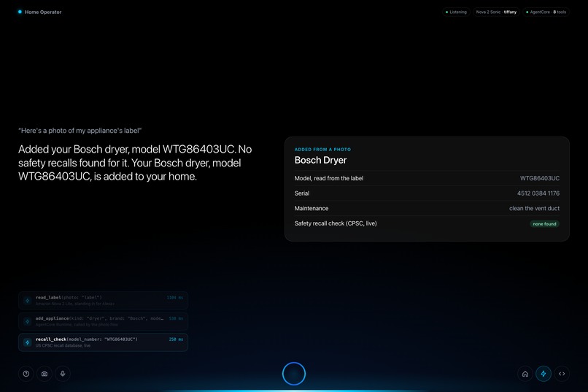Click "US CPSC recall database, live" subtitle

point(63,345)
